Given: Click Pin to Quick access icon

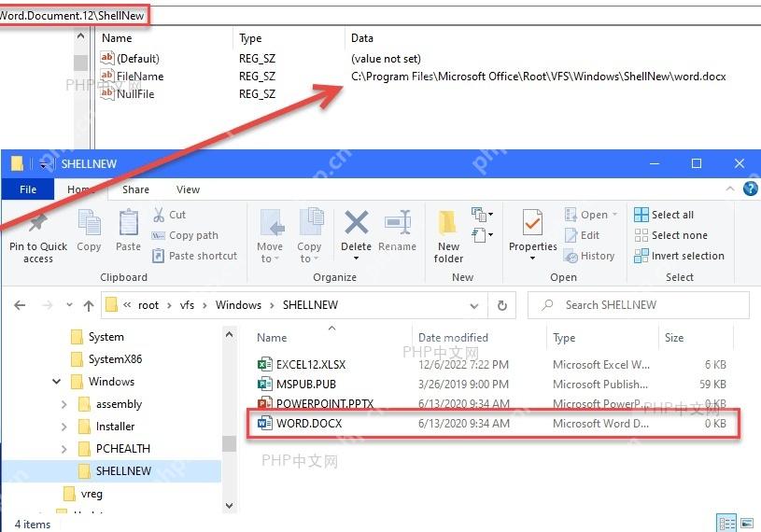Looking at the screenshot, I should coord(38,224).
